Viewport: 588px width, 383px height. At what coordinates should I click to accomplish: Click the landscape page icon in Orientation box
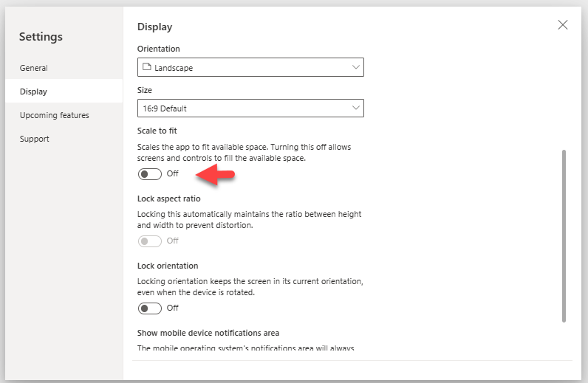(x=147, y=67)
